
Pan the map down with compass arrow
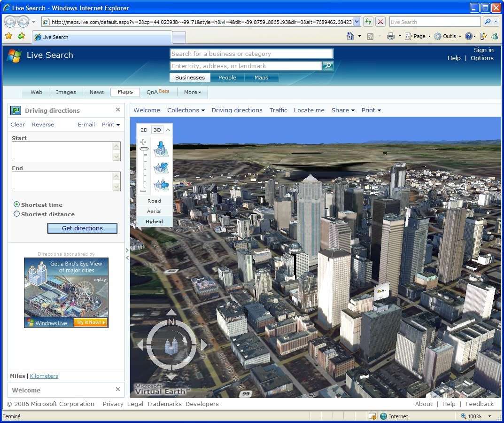point(171,377)
